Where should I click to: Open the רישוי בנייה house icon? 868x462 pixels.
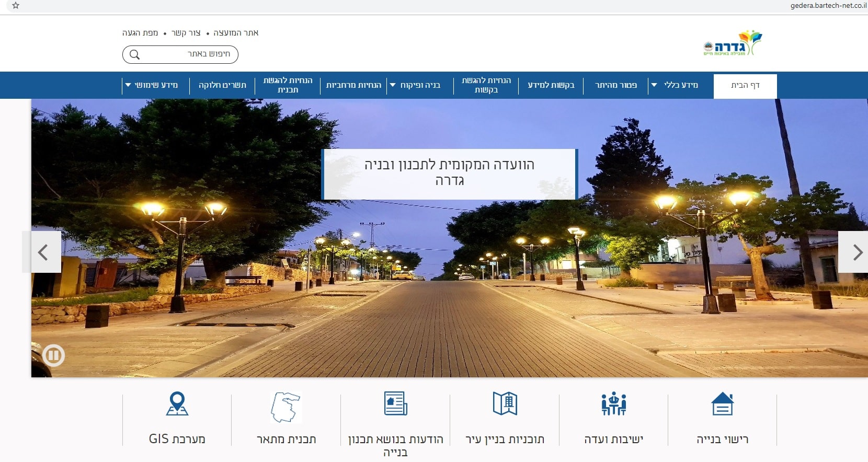click(x=723, y=403)
